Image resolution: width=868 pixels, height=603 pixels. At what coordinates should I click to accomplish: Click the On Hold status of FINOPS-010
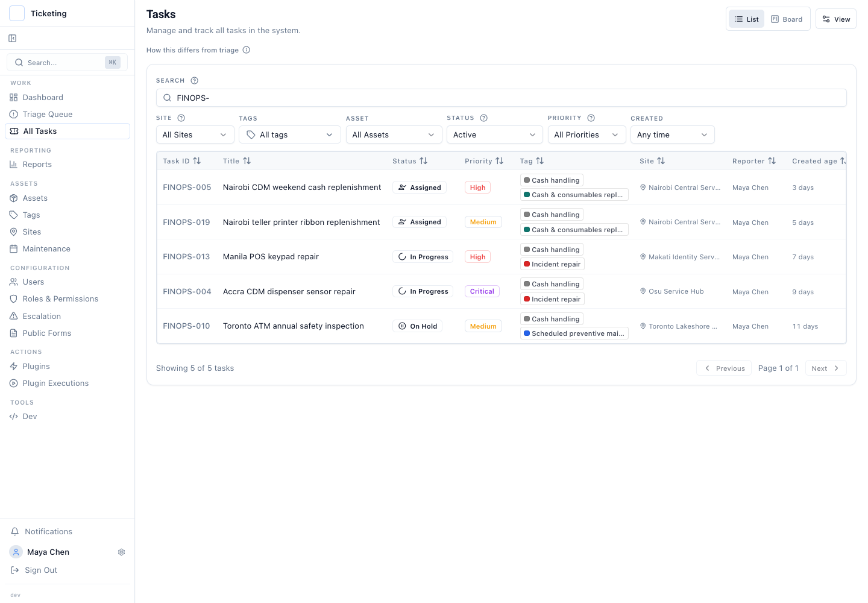(417, 326)
